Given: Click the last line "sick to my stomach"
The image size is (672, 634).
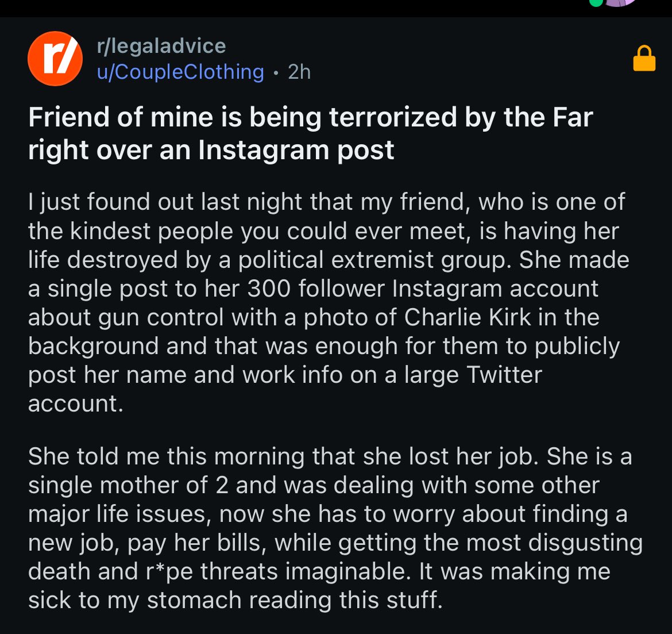Looking at the screenshot, I should click(x=235, y=600).
